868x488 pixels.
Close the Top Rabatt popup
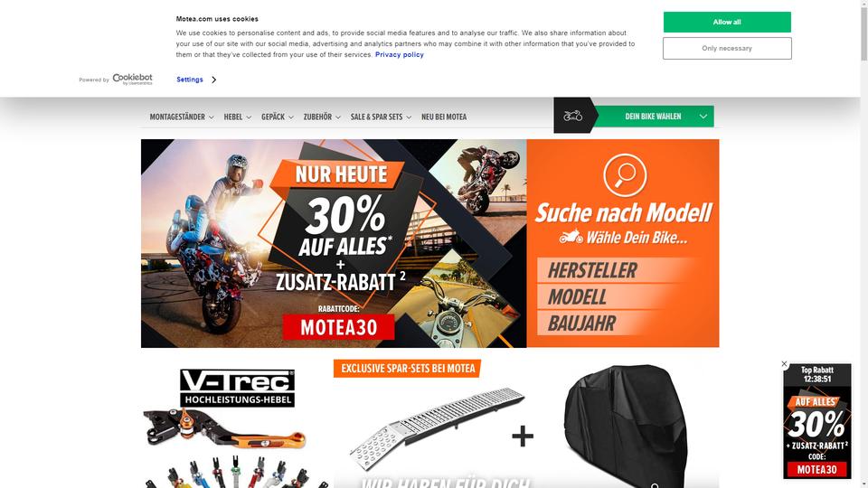784,363
